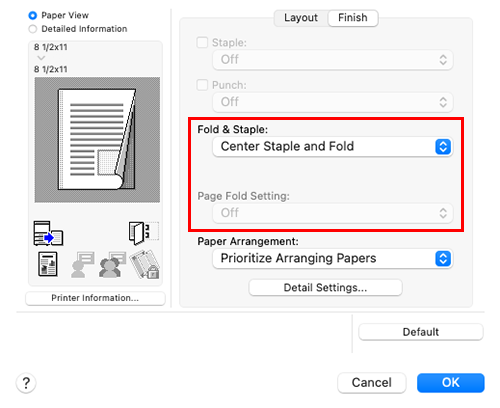Click the chevron between paper sizes

tap(41, 58)
